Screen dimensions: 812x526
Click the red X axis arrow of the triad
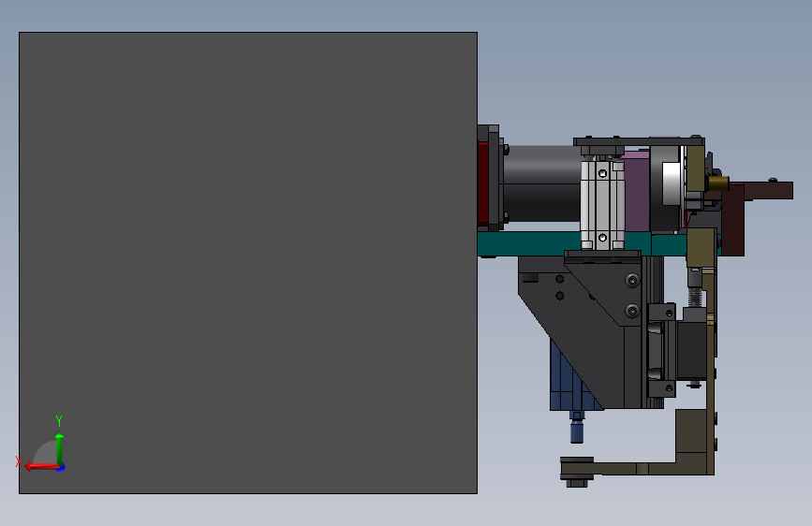41,467
